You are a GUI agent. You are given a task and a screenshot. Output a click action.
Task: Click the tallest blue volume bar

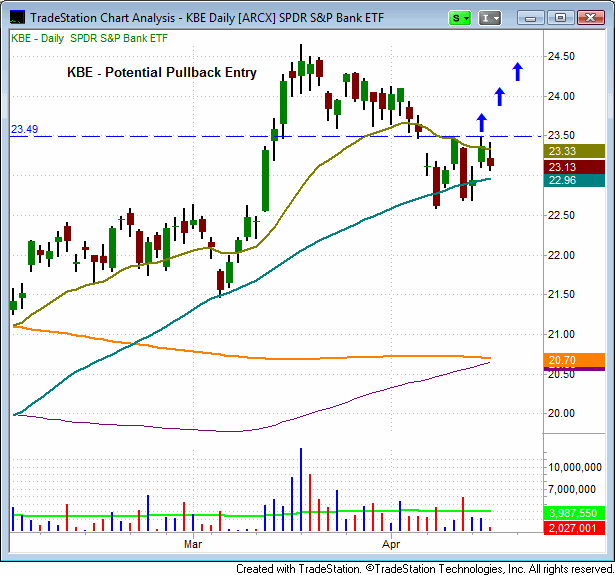(x=301, y=489)
